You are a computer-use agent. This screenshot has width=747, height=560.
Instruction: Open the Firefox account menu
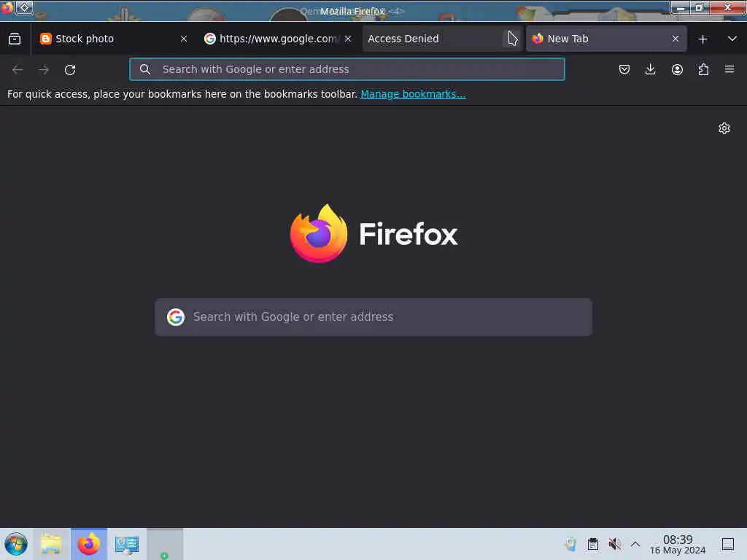tap(677, 70)
